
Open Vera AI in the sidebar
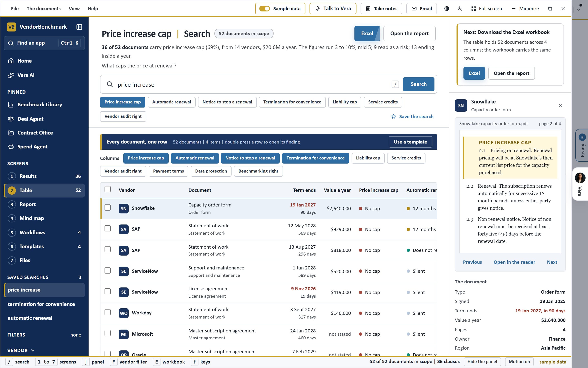pos(44,75)
